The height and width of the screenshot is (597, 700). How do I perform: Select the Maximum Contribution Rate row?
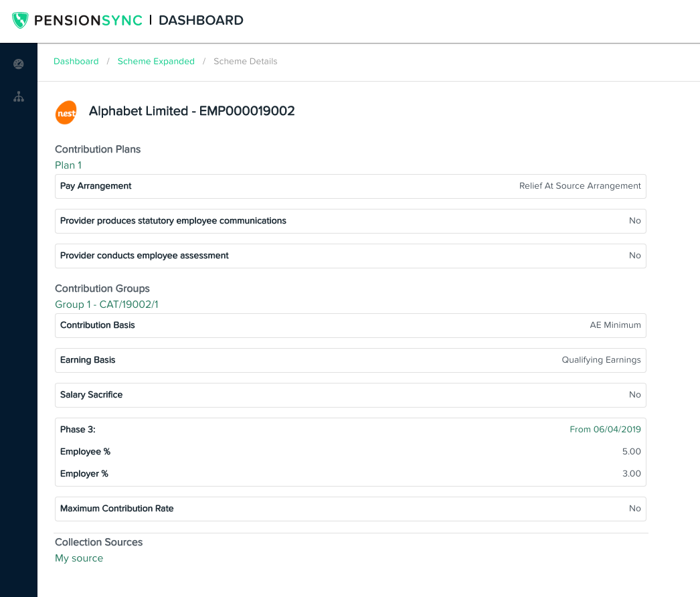(350, 509)
